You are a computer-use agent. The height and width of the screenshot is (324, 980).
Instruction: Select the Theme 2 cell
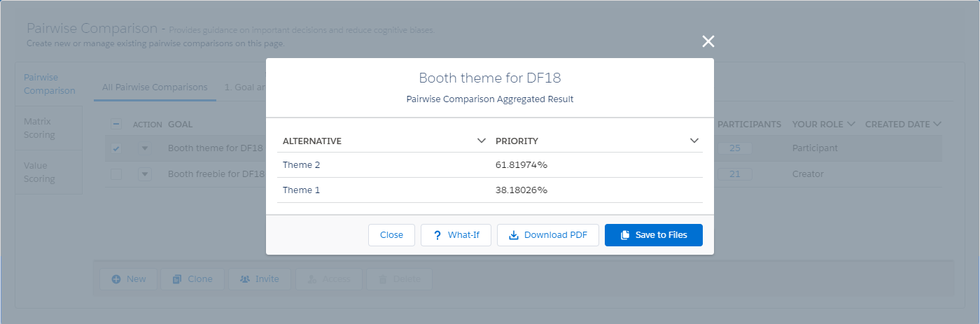coord(302,165)
